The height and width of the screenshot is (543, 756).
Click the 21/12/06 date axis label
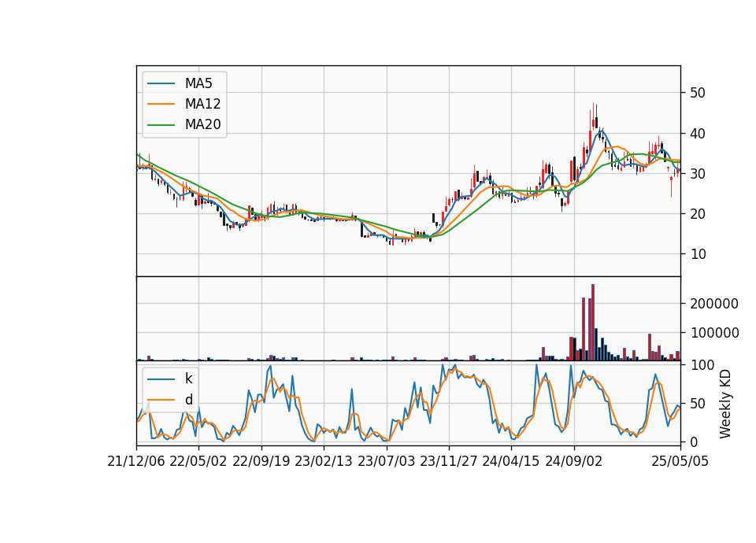(x=136, y=461)
